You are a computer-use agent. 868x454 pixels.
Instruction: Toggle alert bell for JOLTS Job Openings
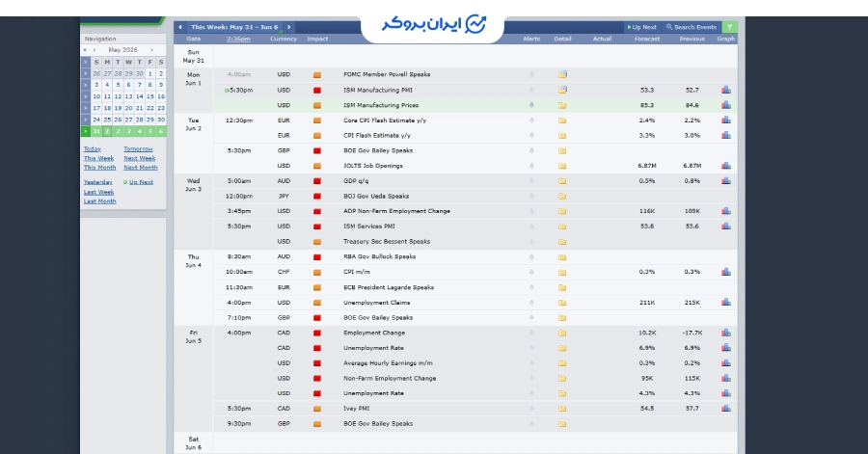531,166
